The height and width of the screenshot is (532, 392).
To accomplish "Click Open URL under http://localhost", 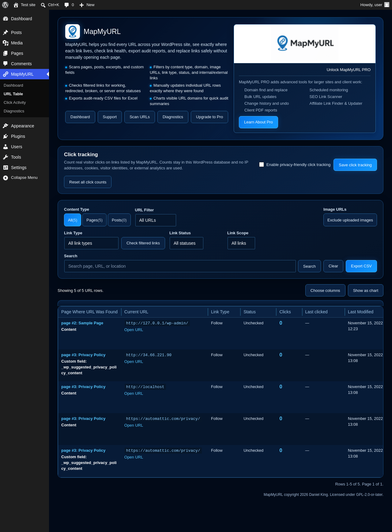I will tap(134, 394).
